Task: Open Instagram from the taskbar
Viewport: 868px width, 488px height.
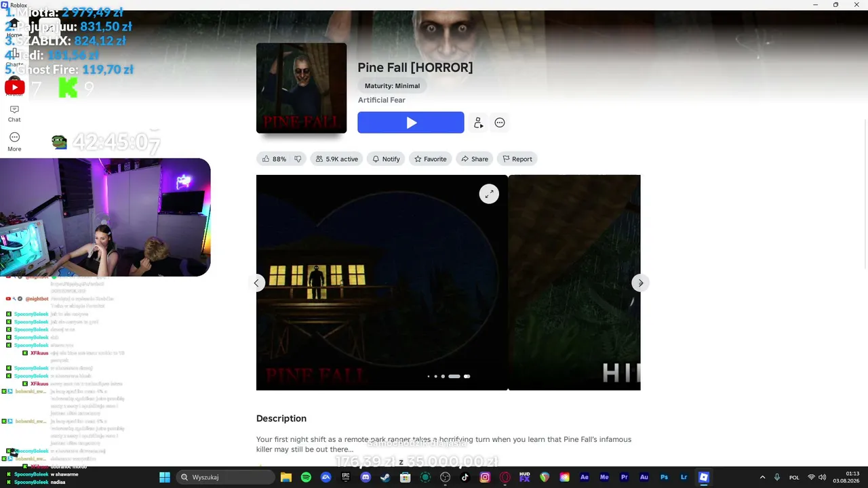Action: click(485, 477)
